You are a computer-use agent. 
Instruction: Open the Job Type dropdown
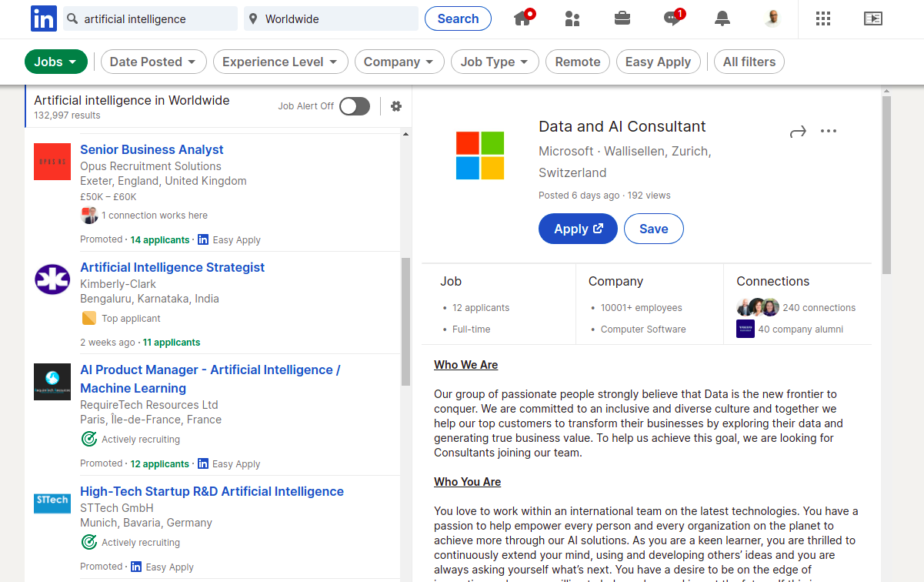coord(494,62)
